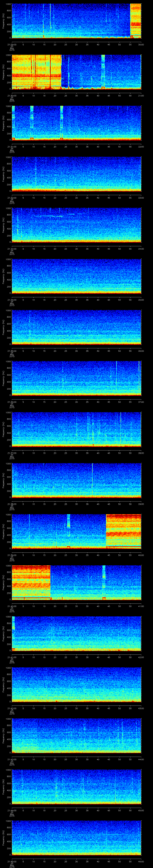Select the spectrogram panel starting at 21:36:00
Screen dimensions: 153x868
[76, 378]
